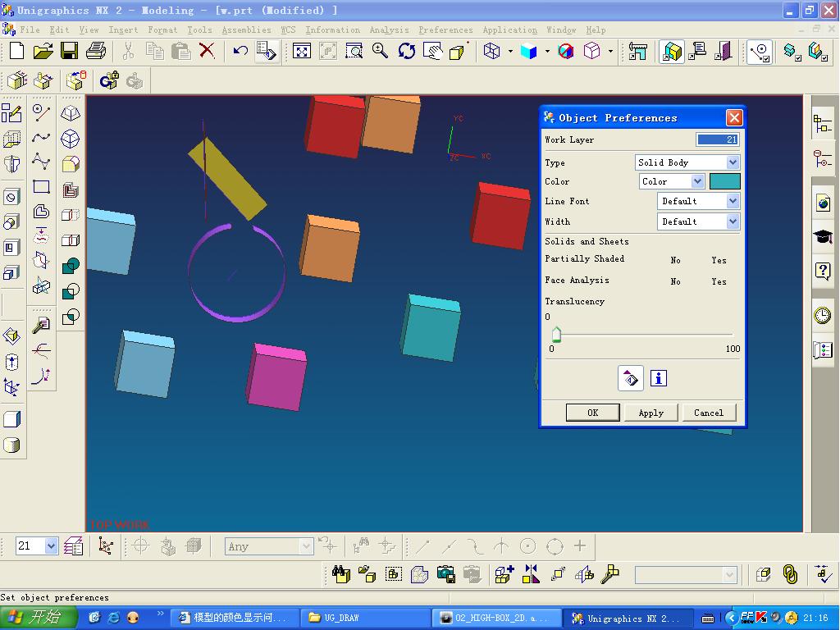Click the Work Layer input field

coord(718,139)
